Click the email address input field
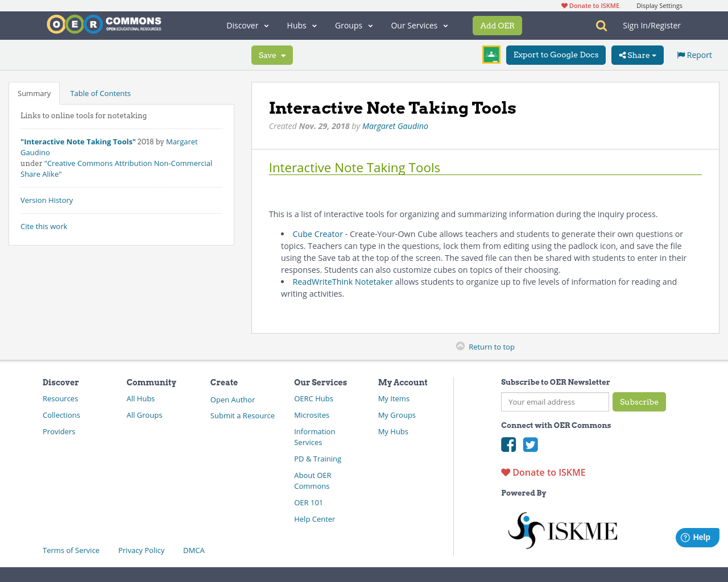This screenshot has width=728, height=582. pos(555,402)
